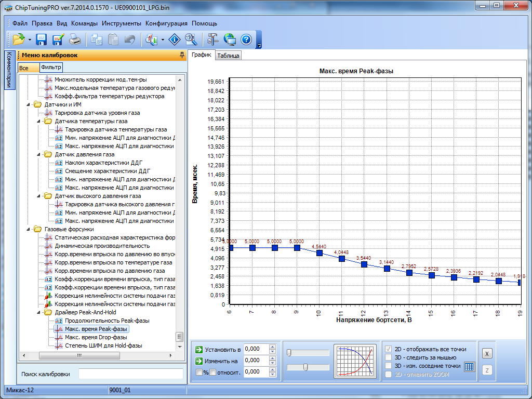This screenshot has height=399, width=532.
Task: Switch to the Таблица tab
Action: pyautogui.click(x=228, y=56)
